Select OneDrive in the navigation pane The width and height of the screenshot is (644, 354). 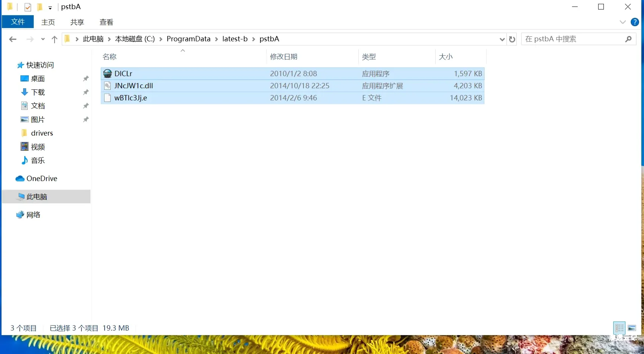(x=42, y=178)
